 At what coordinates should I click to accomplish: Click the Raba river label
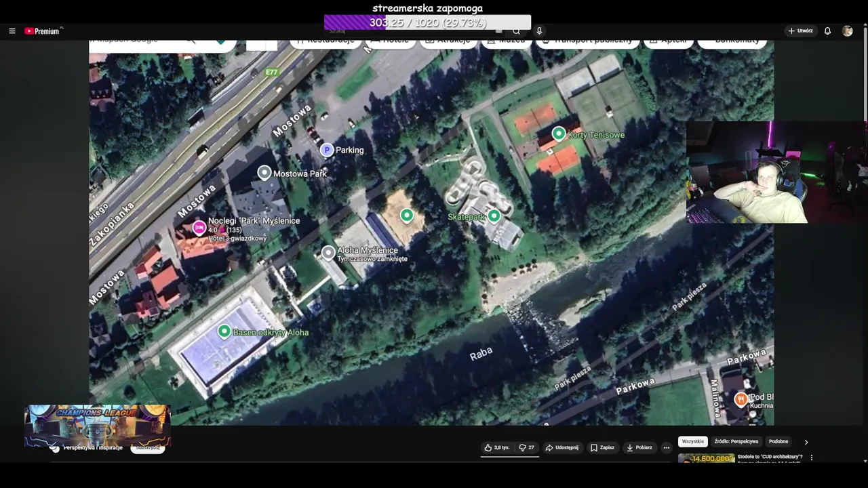click(481, 353)
